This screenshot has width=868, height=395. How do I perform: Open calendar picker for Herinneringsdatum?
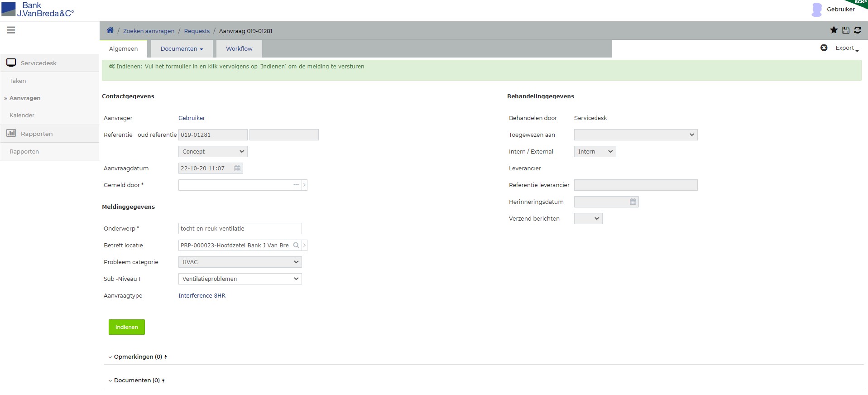click(x=633, y=202)
